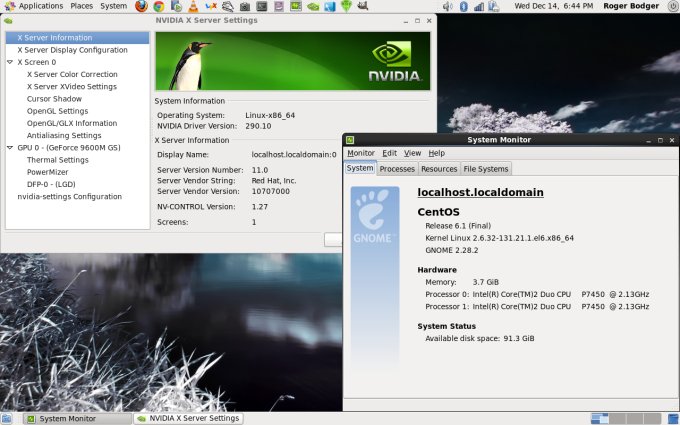Click the NVIDIA window title bar icon
Screen dimensions: 680x425
click(8, 20)
